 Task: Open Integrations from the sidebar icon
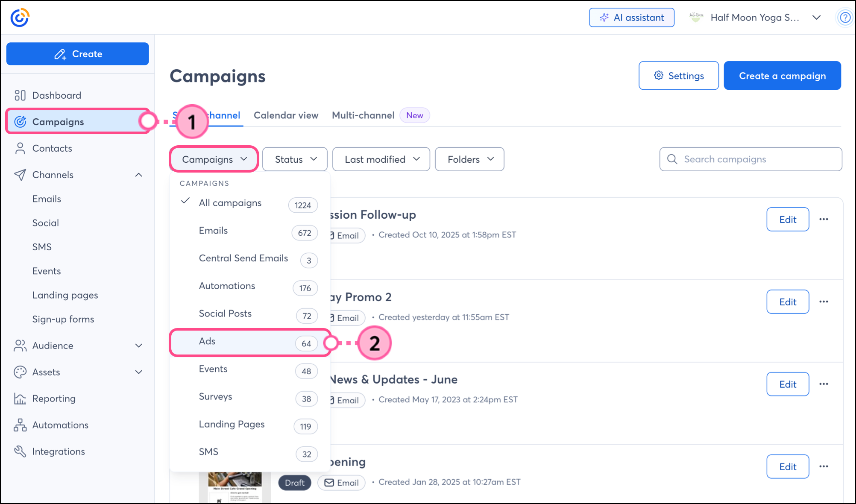(x=20, y=451)
